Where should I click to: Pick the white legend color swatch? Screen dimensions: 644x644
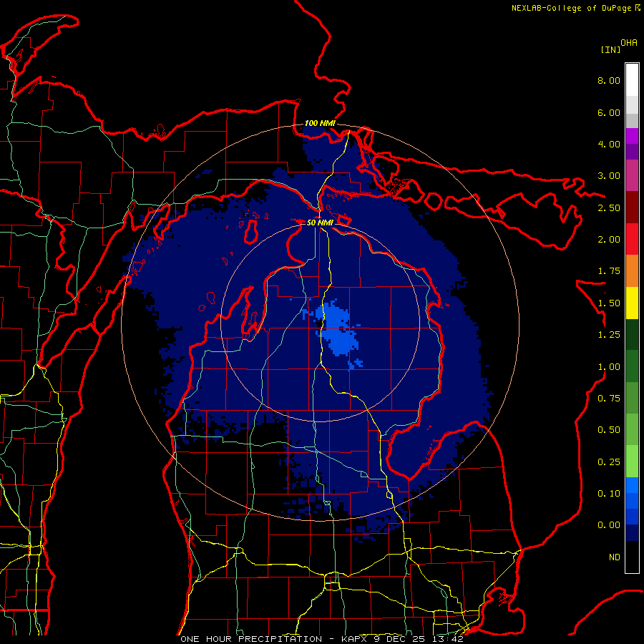[x=632, y=80]
